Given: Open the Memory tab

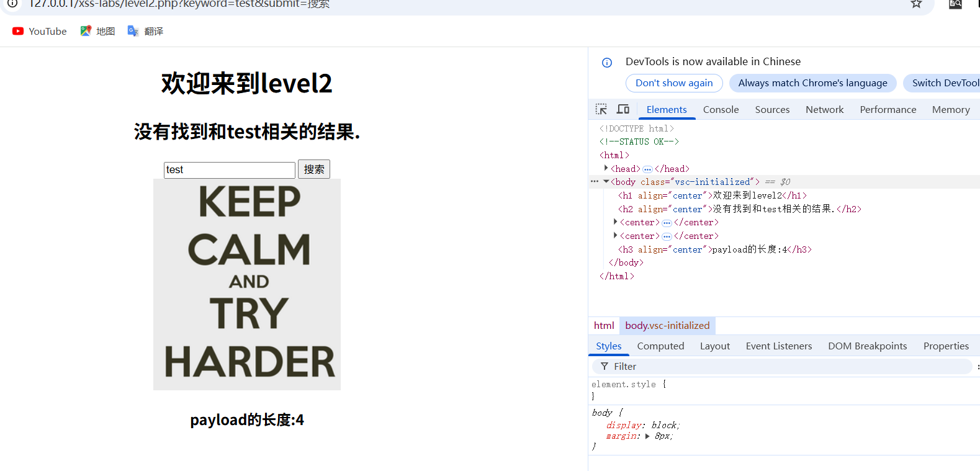Looking at the screenshot, I should 950,109.
